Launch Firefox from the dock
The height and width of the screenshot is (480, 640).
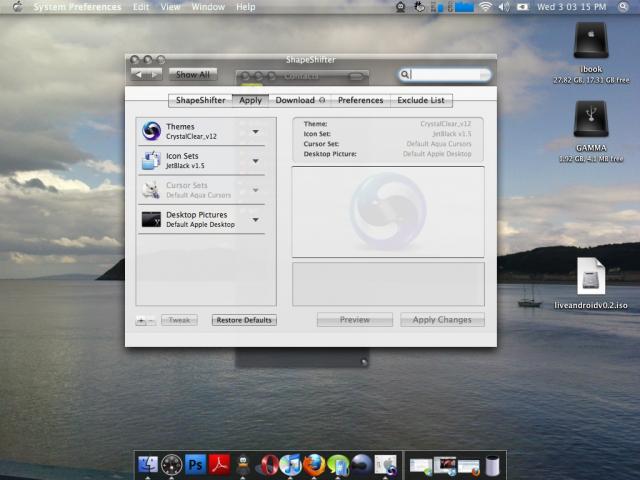point(314,465)
